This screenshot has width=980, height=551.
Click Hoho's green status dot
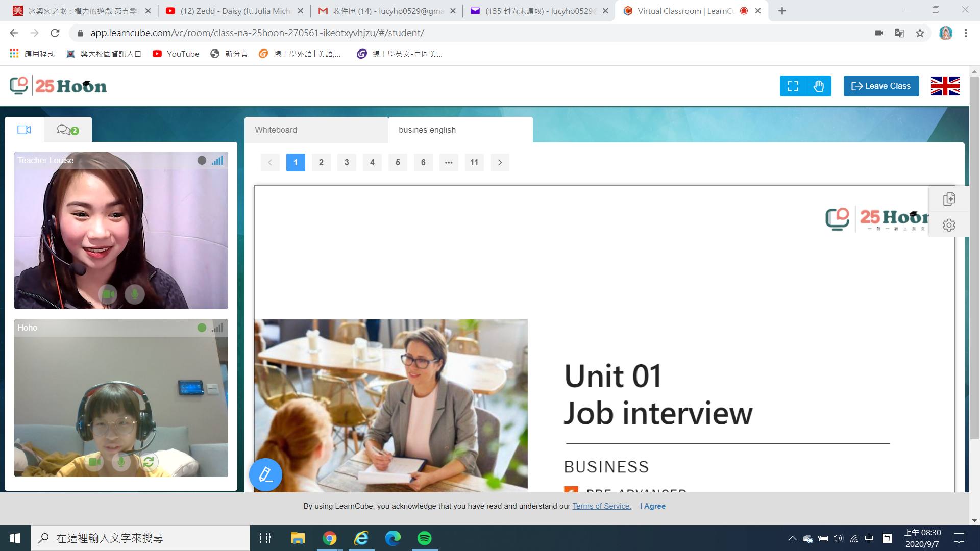click(202, 328)
